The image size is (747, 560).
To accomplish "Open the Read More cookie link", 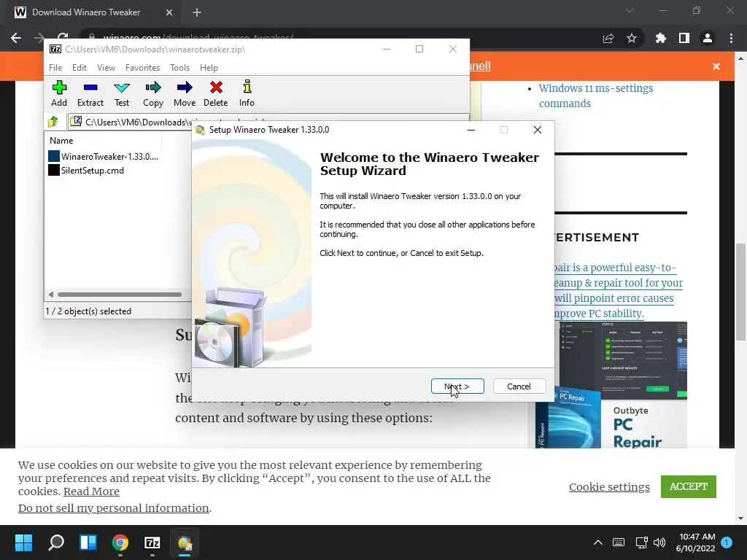I will pos(91,491).
